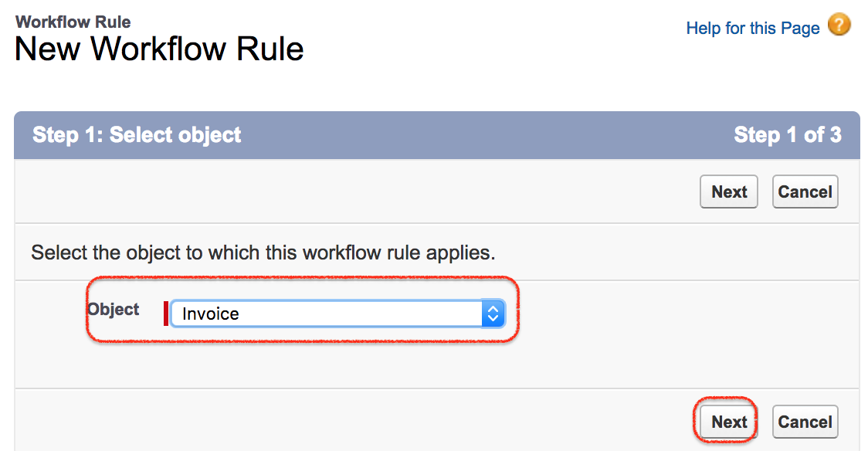Screen dimensions: 868x451
Task: Abort the wizard using the lower Cancel button
Action: (805, 422)
